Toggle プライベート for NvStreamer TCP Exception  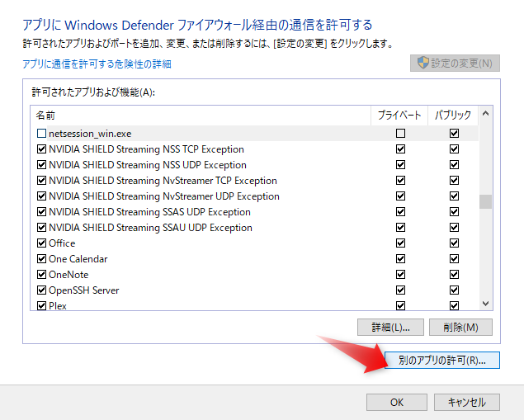click(400, 181)
